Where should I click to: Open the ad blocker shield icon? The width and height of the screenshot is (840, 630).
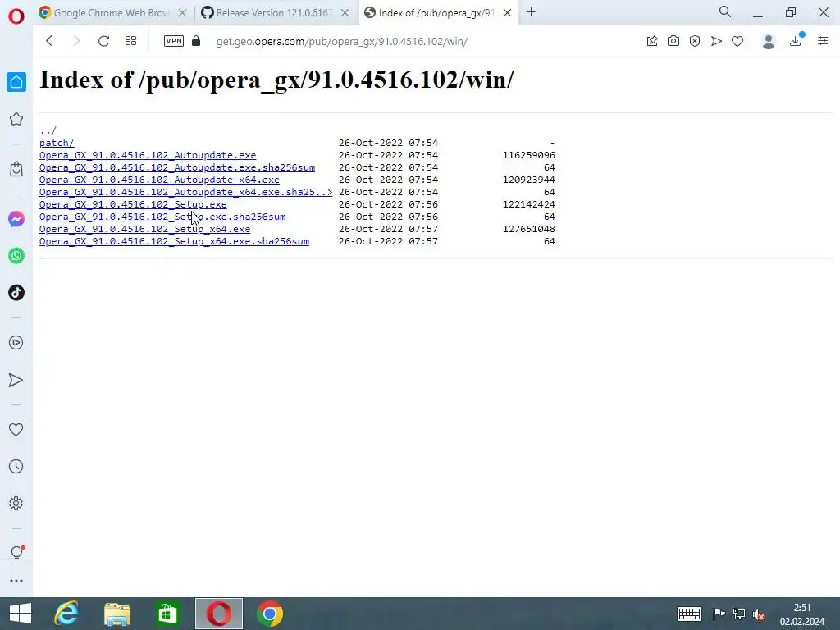pos(695,41)
